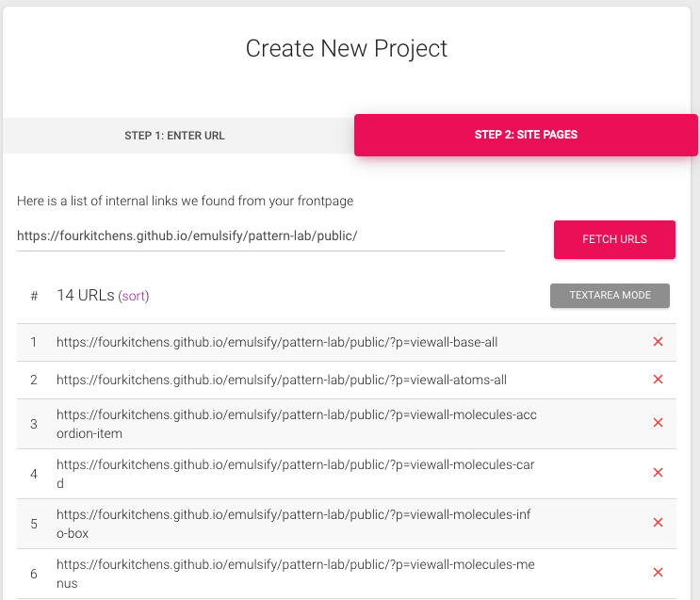Delete the viewall-atoms-all URL row
The width and height of the screenshot is (700, 600).
click(x=658, y=379)
